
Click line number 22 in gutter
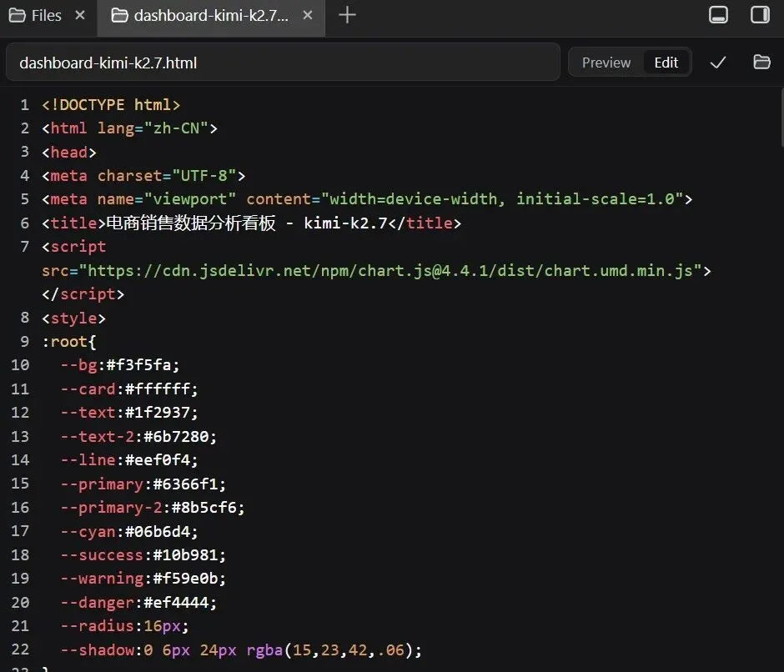(20, 649)
